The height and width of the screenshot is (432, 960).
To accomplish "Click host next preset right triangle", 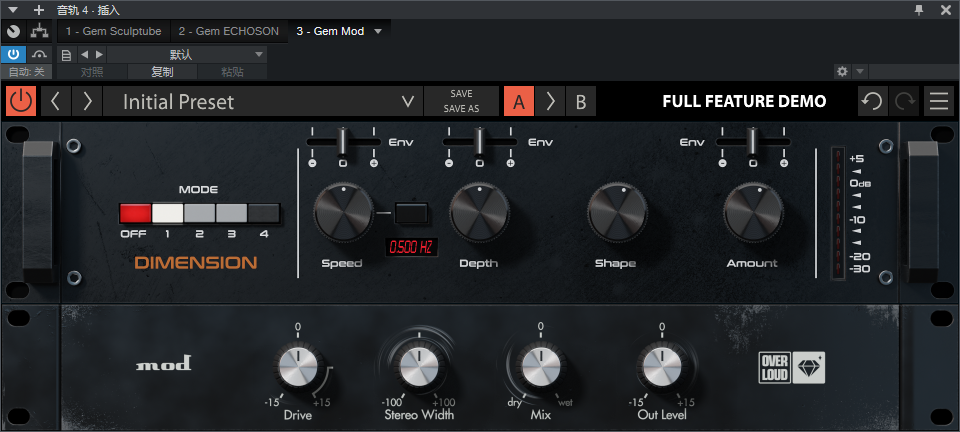I will tap(99, 54).
